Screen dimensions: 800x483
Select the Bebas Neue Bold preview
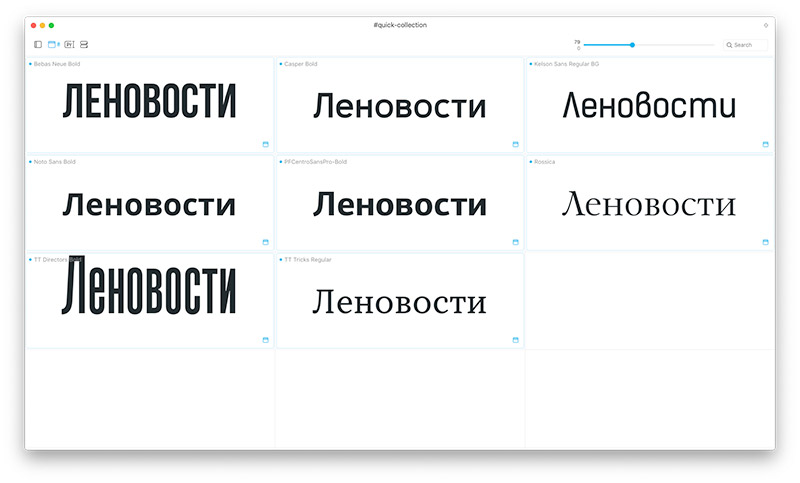coord(149,101)
